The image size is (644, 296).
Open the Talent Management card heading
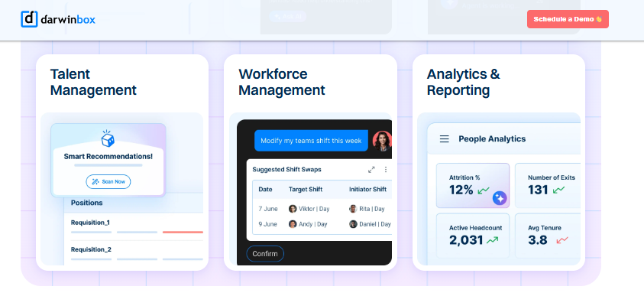[93, 82]
